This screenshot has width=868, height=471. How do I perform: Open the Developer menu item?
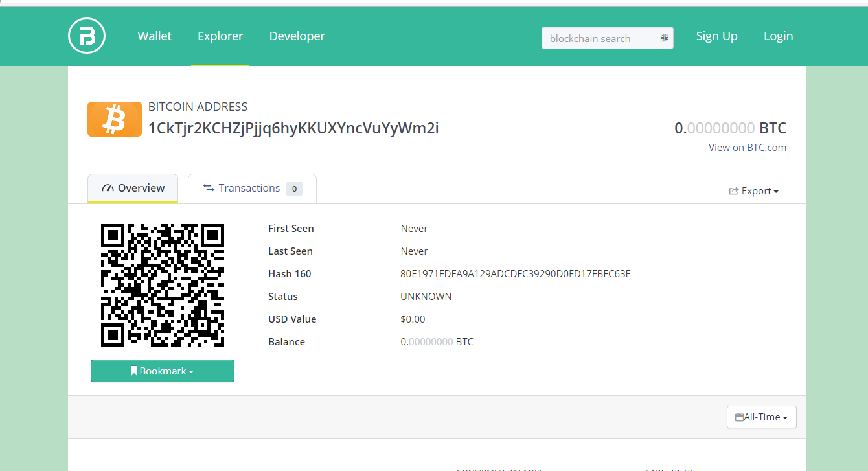tap(297, 36)
